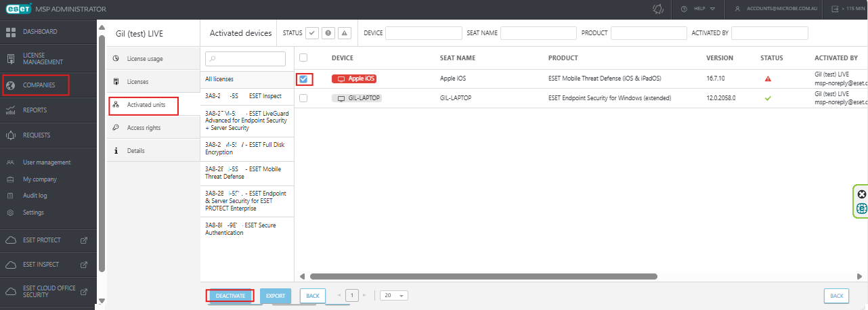
Task: Open the Licenses tab
Action: (153, 82)
